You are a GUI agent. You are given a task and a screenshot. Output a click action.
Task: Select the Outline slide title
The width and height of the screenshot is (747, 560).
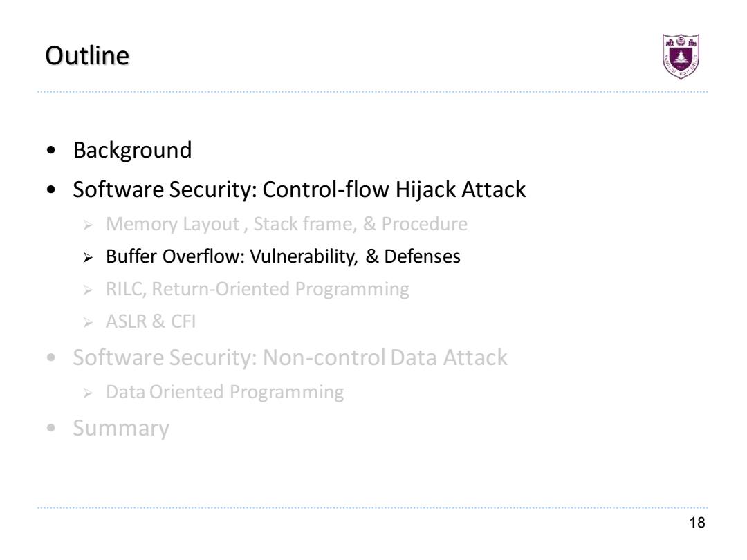click(x=87, y=56)
